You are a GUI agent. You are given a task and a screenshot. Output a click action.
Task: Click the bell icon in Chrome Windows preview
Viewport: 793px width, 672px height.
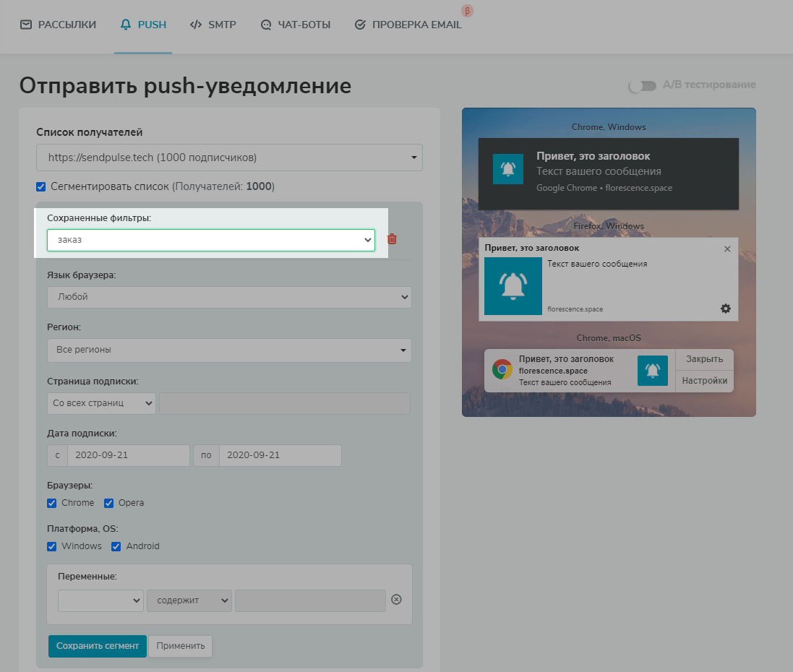(508, 169)
